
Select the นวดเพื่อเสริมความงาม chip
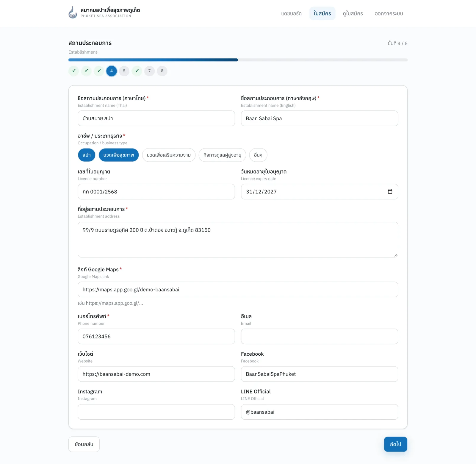pos(169,155)
